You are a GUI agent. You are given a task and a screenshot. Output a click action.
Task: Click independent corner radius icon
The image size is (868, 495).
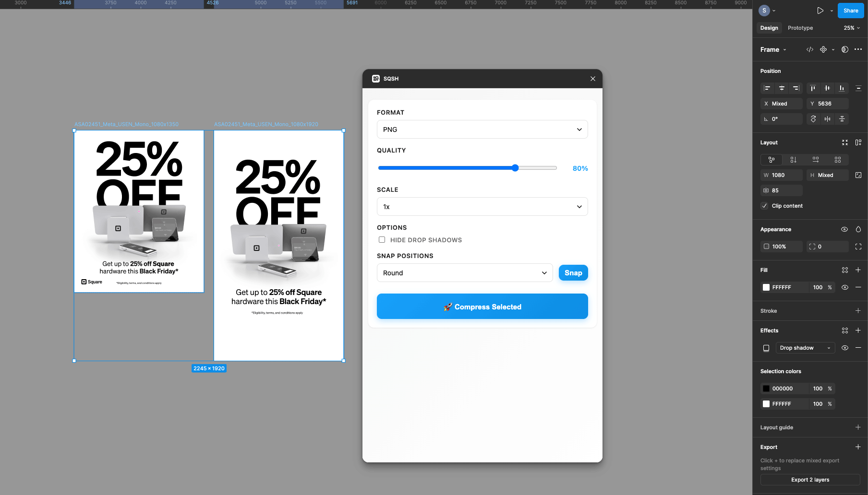click(x=858, y=247)
